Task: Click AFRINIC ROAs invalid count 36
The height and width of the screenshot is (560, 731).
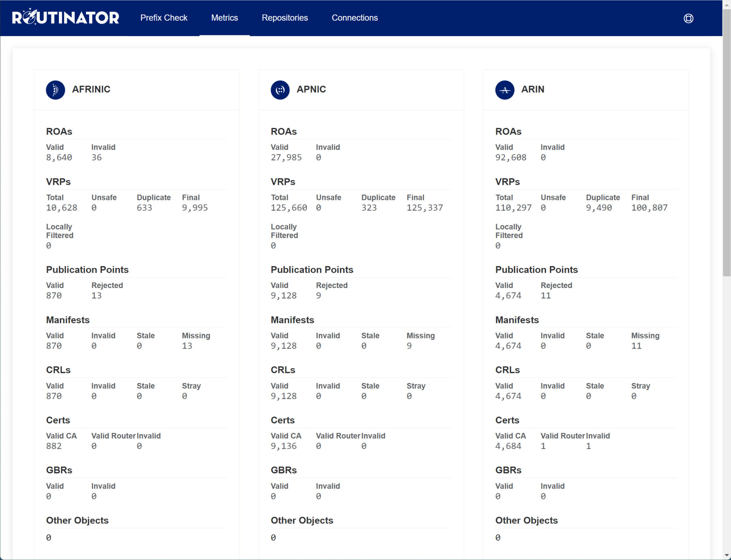Action: (x=96, y=157)
